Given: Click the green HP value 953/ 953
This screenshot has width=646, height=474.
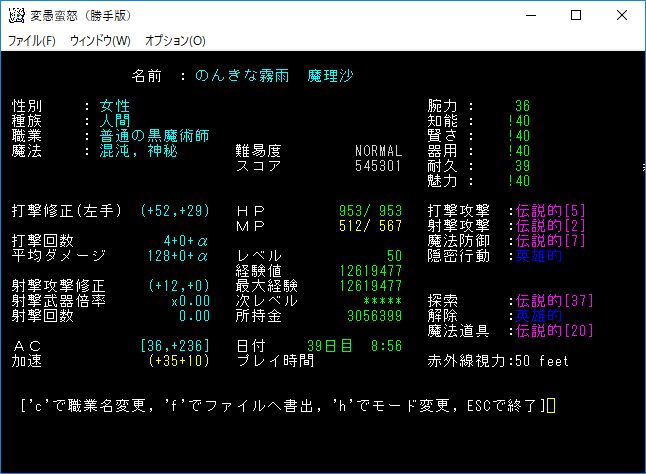Looking at the screenshot, I should coord(371,211).
